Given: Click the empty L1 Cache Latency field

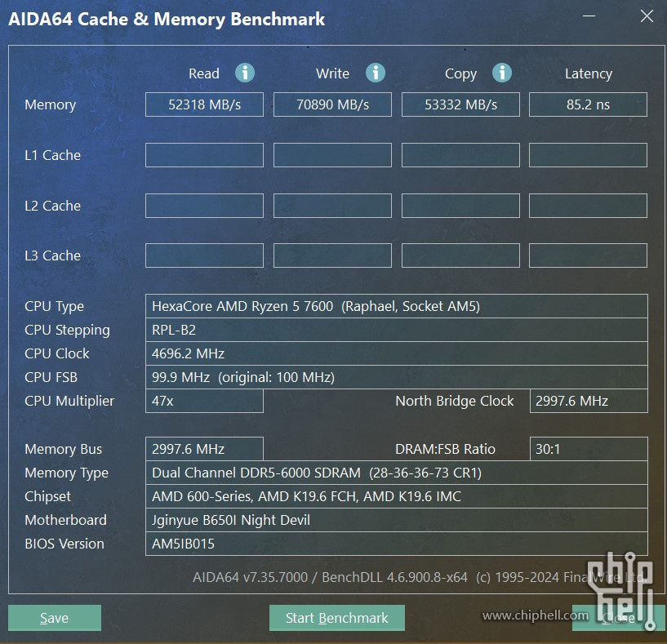Looking at the screenshot, I should click(589, 155).
